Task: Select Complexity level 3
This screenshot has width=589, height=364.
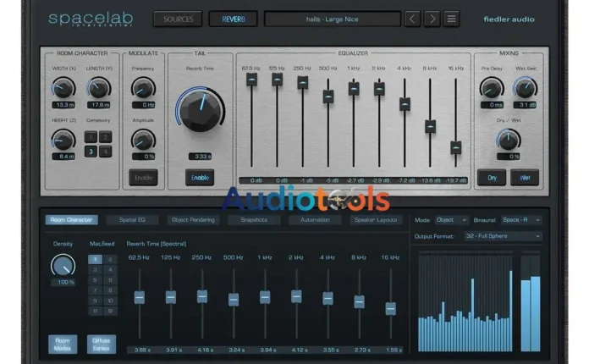Action: [91, 152]
